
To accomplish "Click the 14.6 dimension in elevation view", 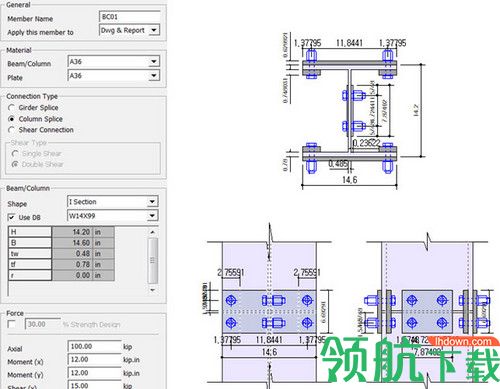I will (269, 352).
